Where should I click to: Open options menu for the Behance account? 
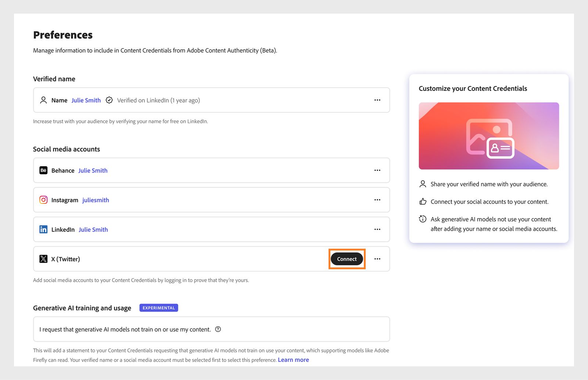377,170
